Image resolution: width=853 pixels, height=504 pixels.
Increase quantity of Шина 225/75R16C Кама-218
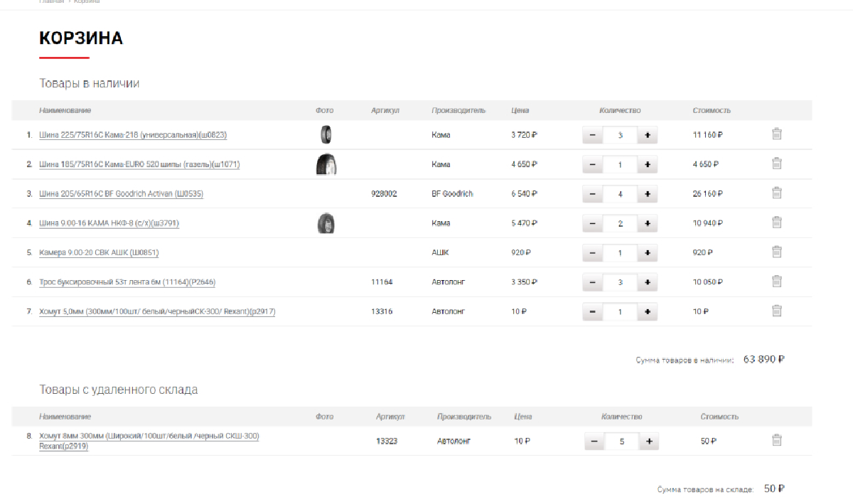tap(647, 135)
